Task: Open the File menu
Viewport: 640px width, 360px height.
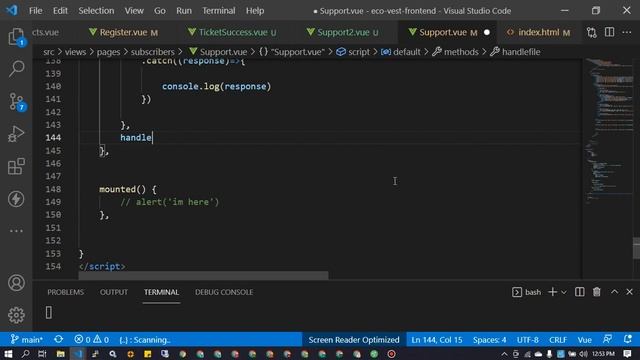Action: click(36, 11)
